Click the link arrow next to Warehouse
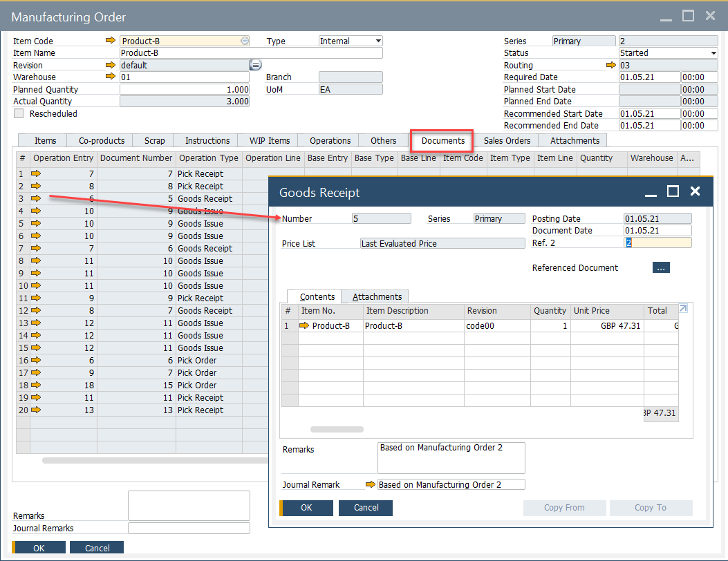 tap(111, 77)
